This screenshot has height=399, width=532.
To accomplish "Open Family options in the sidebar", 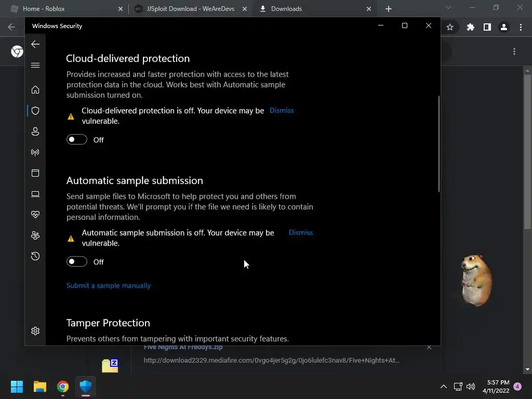I will [x=35, y=235].
